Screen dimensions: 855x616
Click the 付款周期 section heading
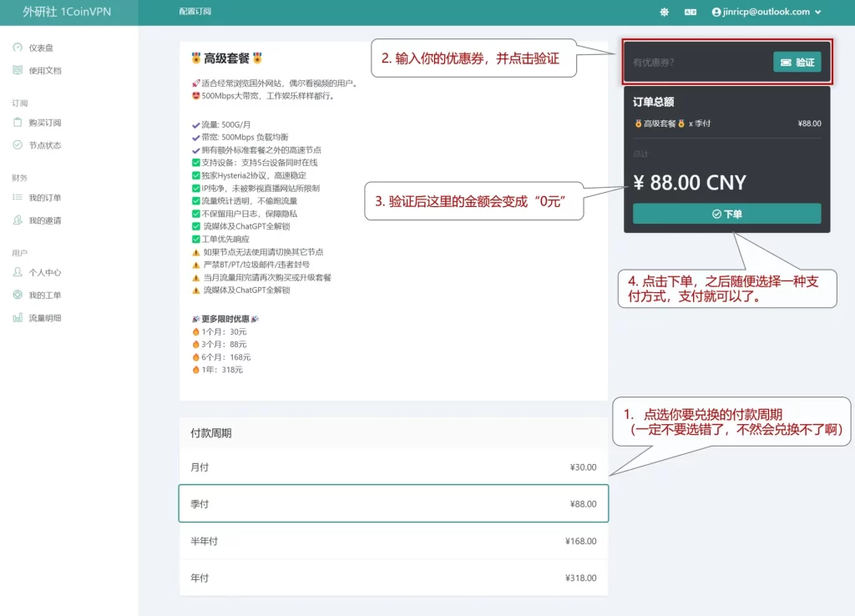click(x=211, y=433)
